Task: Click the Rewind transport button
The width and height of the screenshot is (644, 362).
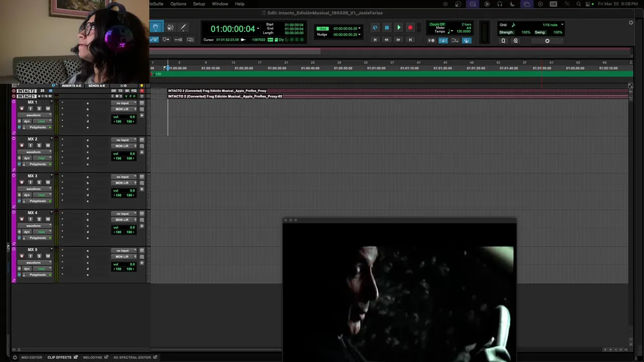Action: [x=386, y=40]
